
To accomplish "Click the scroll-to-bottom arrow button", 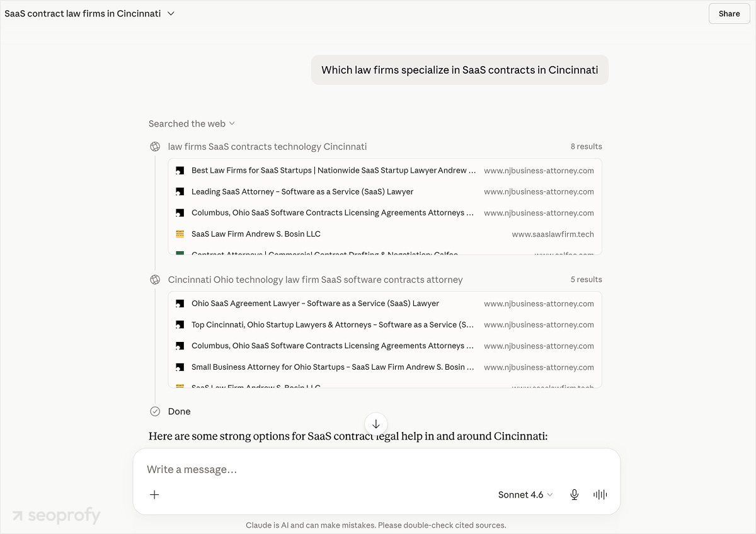I will (x=376, y=424).
